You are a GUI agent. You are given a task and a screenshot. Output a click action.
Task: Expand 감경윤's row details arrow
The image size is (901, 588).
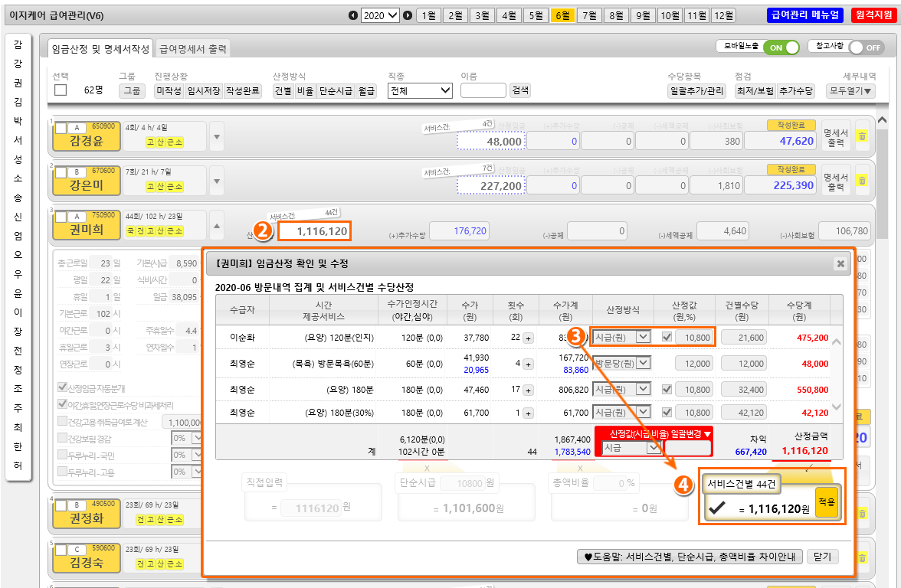click(216, 137)
